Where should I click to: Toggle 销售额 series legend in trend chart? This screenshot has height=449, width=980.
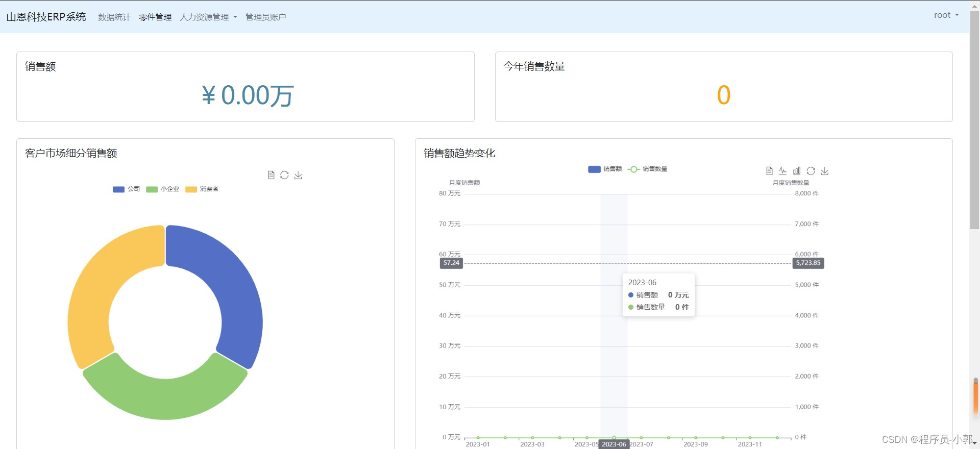click(x=605, y=169)
